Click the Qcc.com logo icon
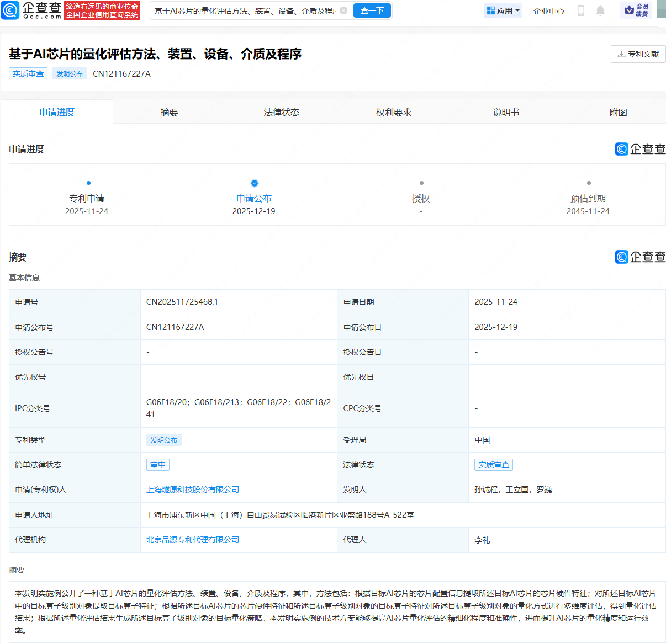Viewport: 666px width, 644px height. click(10, 10)
